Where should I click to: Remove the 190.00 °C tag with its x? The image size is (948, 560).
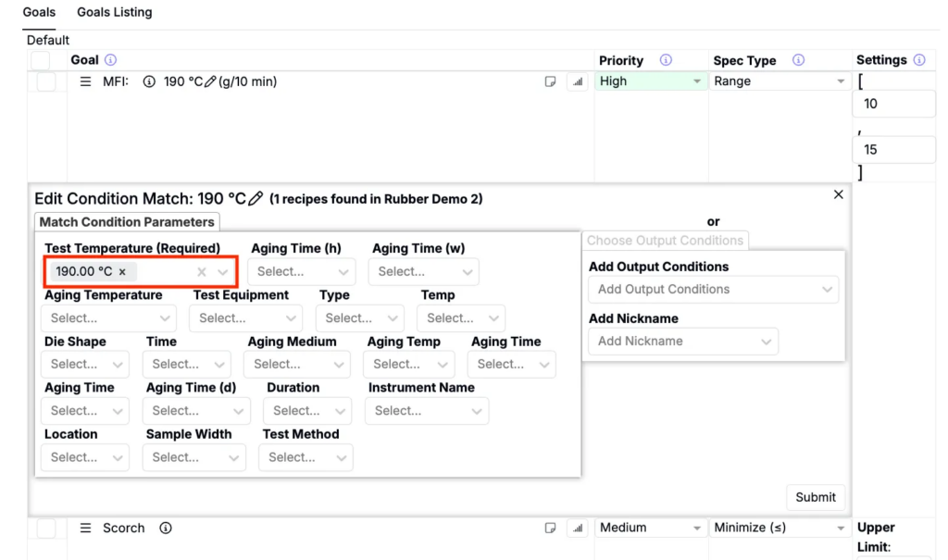pyautogui.click(x=122, y=272)
